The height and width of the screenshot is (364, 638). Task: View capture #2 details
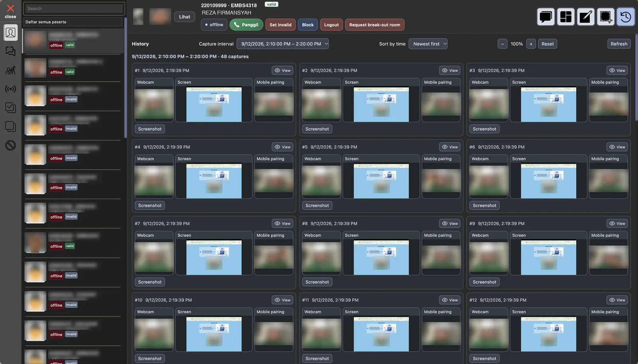tap(450, 70)
